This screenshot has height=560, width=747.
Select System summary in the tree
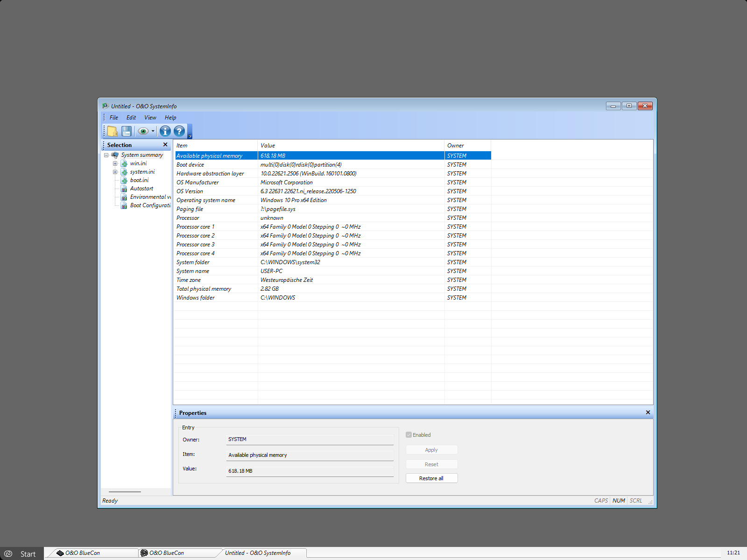tap(142, 155)
